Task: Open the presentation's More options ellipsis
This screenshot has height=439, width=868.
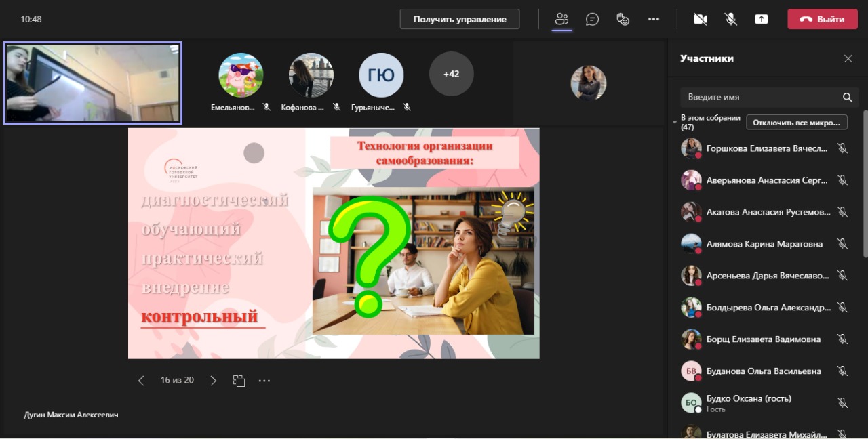Action: tap(264, 380)
